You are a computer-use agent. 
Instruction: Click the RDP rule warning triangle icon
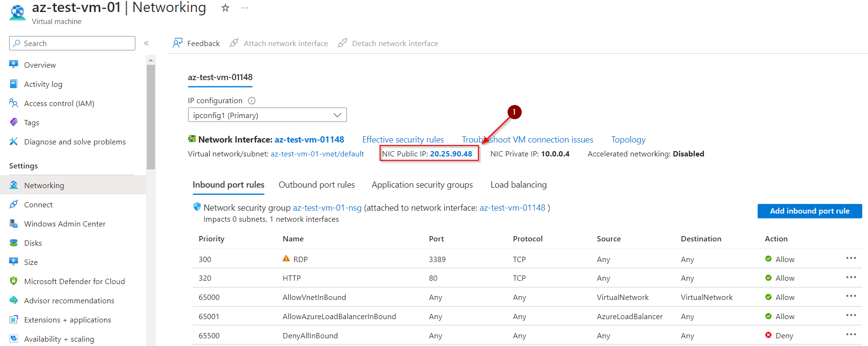tap(286, 259)
